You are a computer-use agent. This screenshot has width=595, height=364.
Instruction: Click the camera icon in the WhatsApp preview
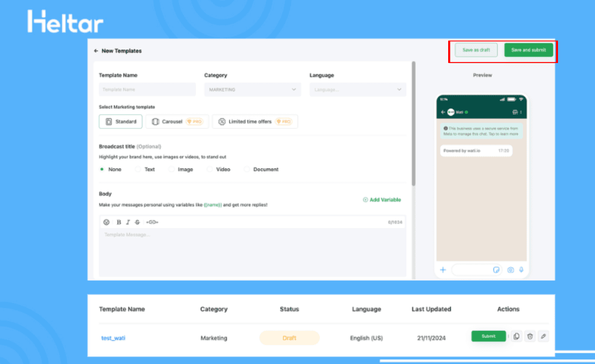510,270
